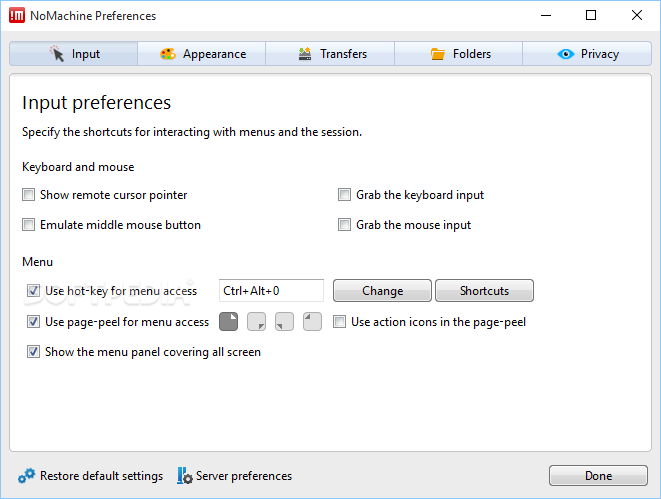
Task: Click the 'Specify the shortcuts' description text
Action: [192, 132]
